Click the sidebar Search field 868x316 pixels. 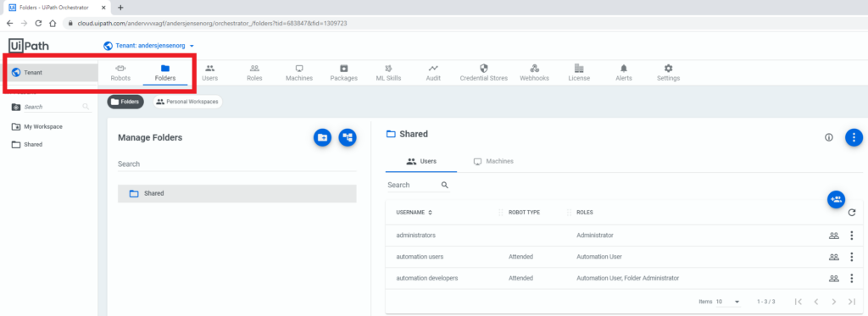click(x=51, y=107)
